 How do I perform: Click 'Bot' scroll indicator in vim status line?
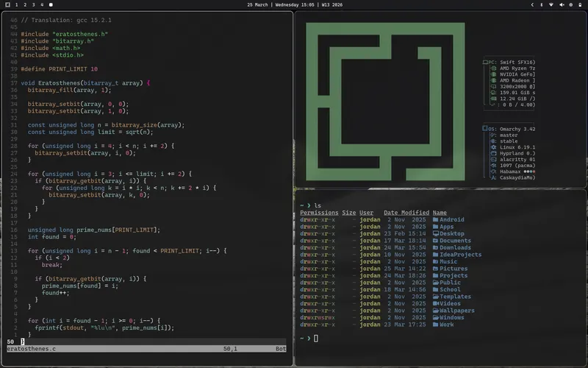(281, 349)
